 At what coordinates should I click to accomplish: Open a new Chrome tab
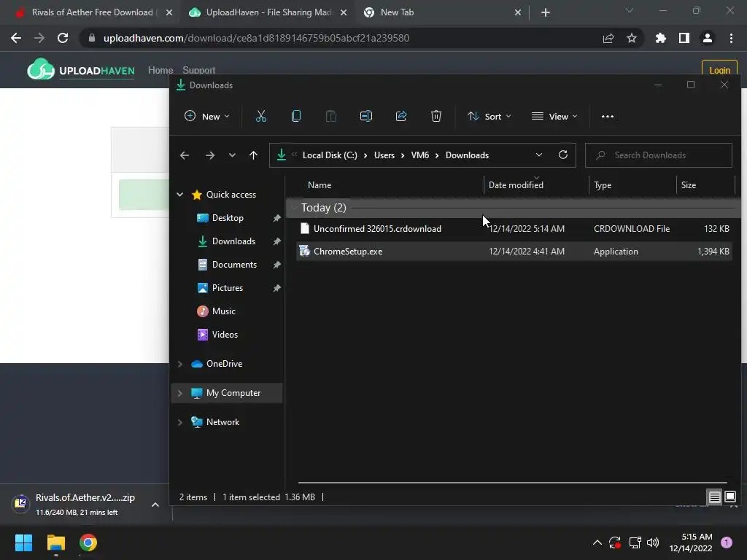point(546,12)
